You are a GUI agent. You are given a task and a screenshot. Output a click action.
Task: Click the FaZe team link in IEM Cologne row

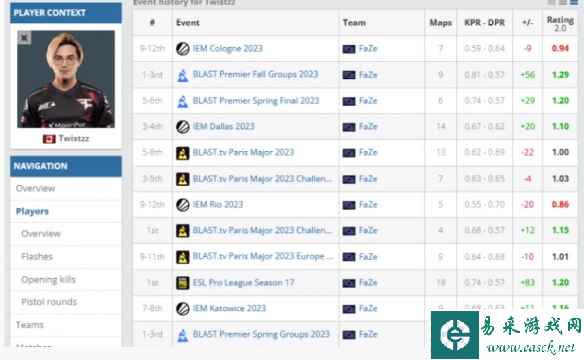click(x=368, y=49)
